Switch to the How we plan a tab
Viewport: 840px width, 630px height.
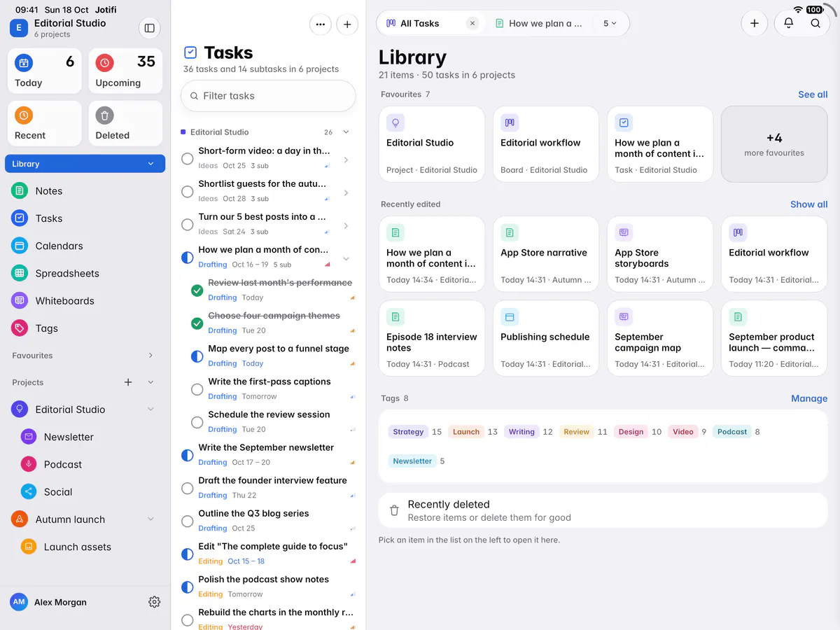tap(539, 23)
